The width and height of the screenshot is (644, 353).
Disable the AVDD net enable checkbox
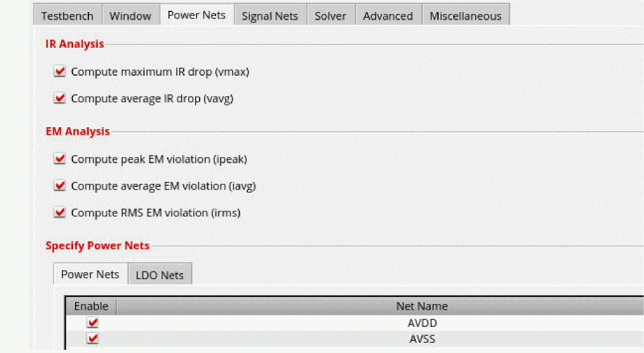click(x=92, y=322)
